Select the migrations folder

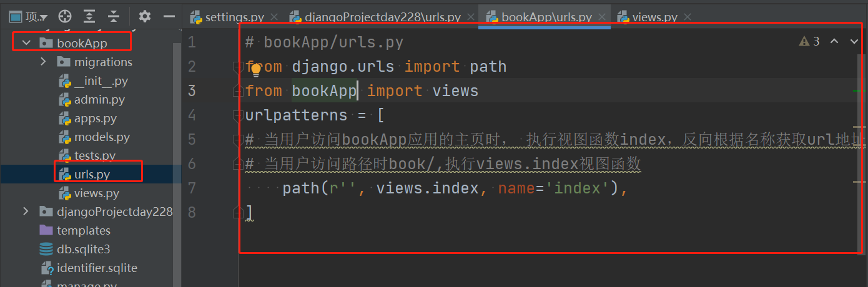coord(103,62)
